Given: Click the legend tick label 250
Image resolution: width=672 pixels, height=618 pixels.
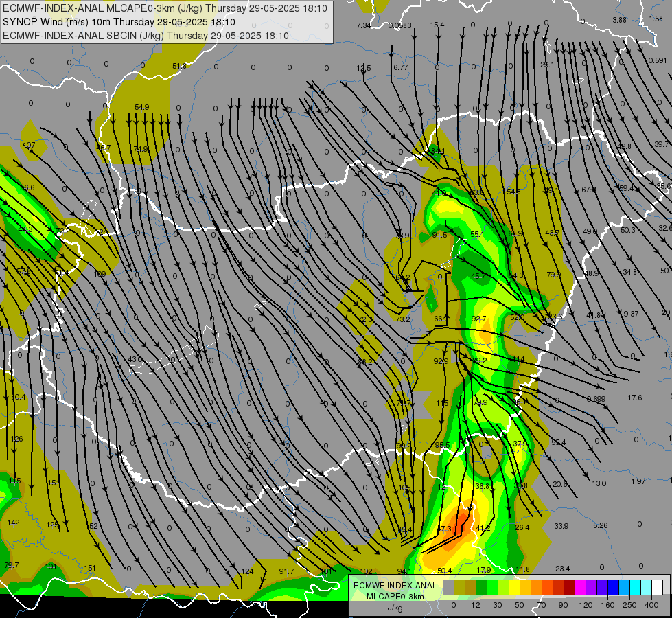Looking at the screenshot, I should click(629, 605).
